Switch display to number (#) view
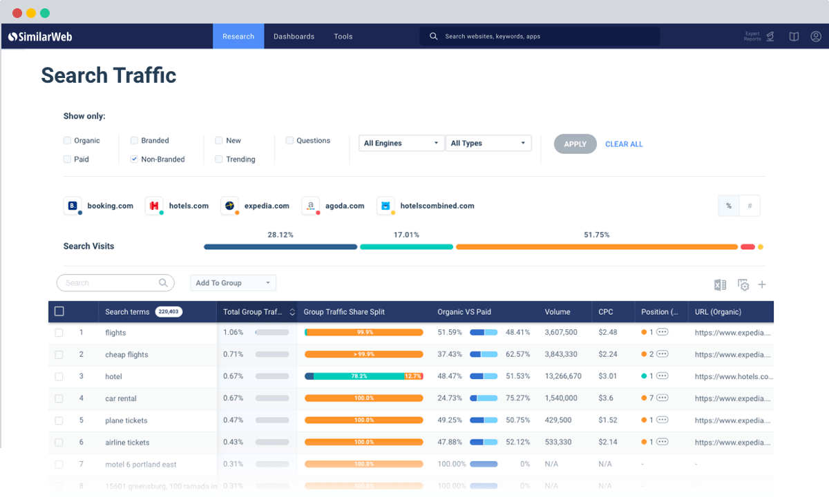829x504 pixels. click(x=750, y=206)
